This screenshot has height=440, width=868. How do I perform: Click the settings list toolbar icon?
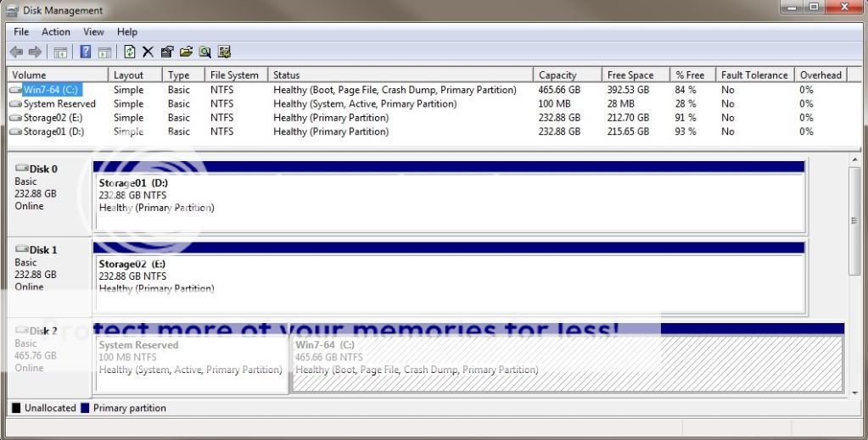click(x=224, y=52)
